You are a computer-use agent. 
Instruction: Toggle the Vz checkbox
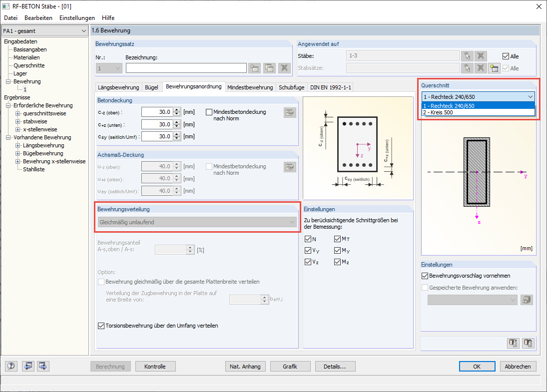pyautogui.click(x=308, y=262)
